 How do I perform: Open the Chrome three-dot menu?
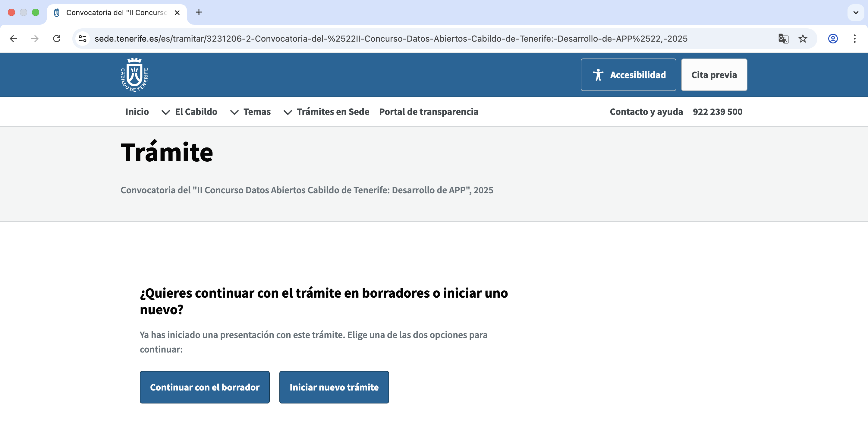point(854,39)
